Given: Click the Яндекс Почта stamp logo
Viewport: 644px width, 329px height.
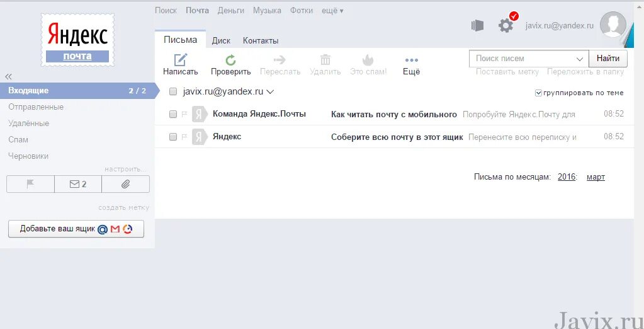Looking at the screenshot, I should pyautogui.click(x=77, y=40).
